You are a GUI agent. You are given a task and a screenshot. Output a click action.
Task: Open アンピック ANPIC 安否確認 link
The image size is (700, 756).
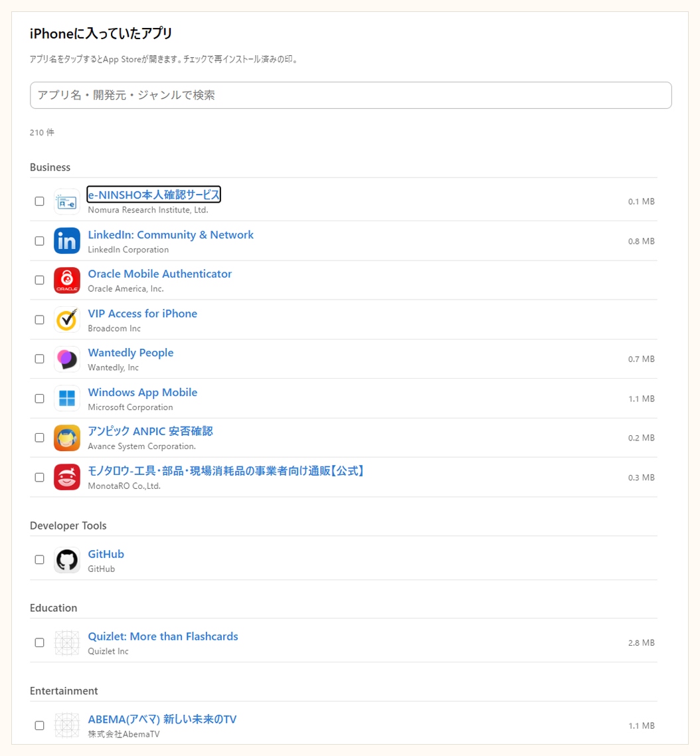[x=150, y=431]
